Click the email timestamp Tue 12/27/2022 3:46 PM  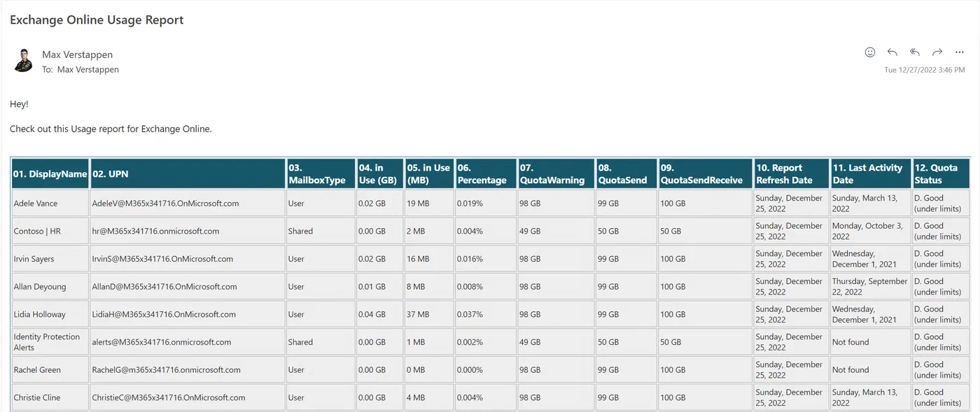point(925,70)
